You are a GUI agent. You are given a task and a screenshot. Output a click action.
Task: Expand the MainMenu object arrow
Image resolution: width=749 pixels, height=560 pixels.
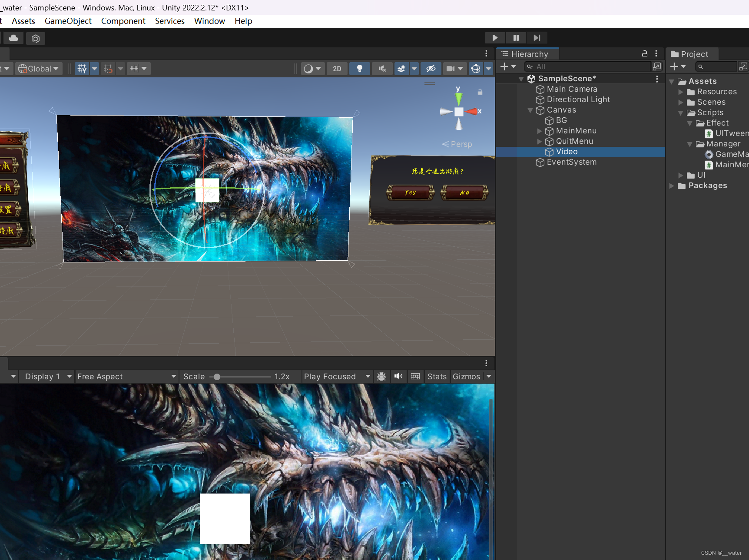click(539, 131)
